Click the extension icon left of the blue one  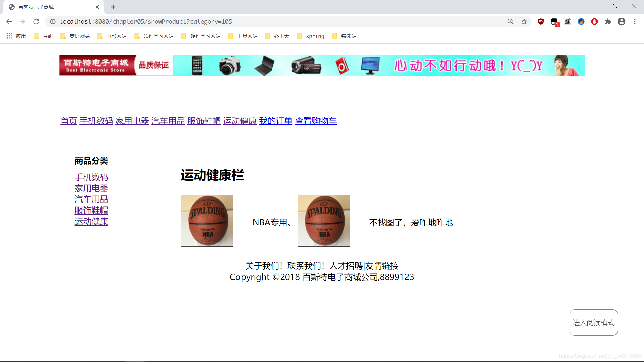(x=568, y=22)
